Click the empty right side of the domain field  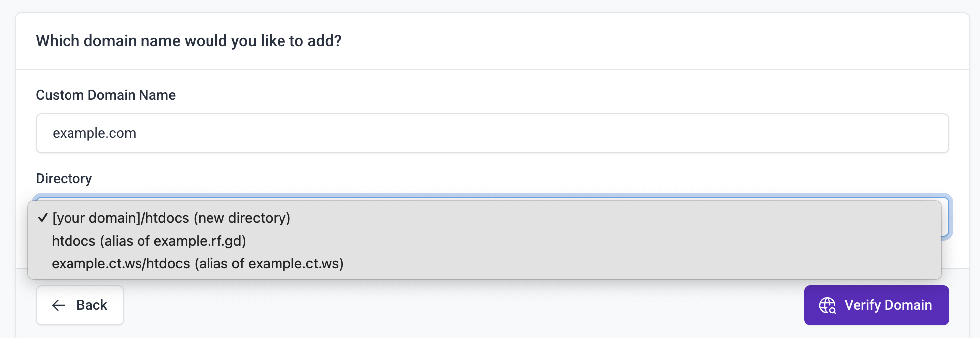(x=745, y=133)
